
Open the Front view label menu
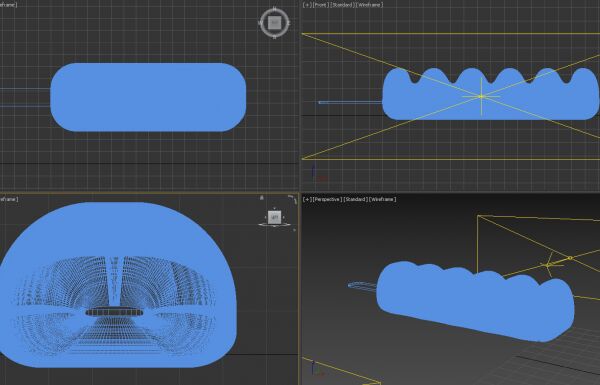click(320, 5)
